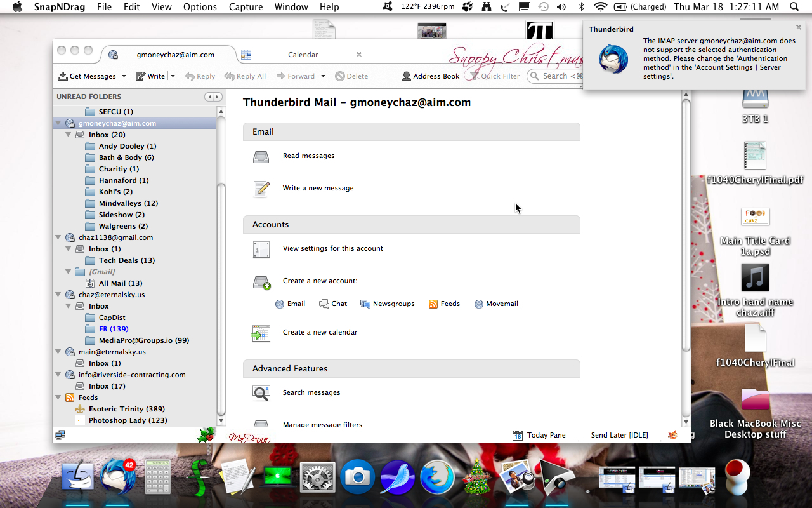The height and width of the screenshot is (508, 812).
Task: Collapse the Inbox (20) folder
Action: click(x=69, y=135)
